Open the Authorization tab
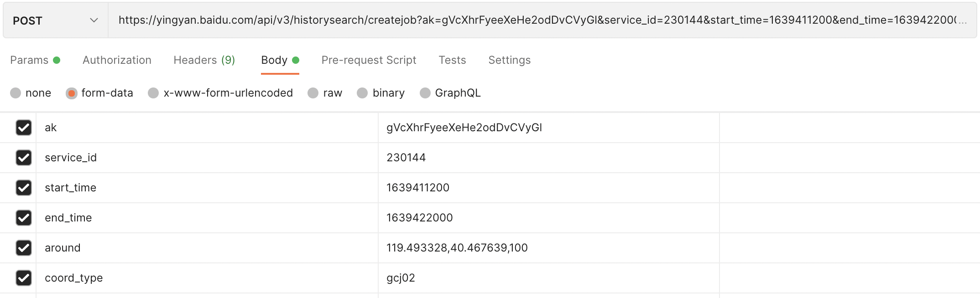This screenshot has width=980, height=298. click(x=117, y=60)
